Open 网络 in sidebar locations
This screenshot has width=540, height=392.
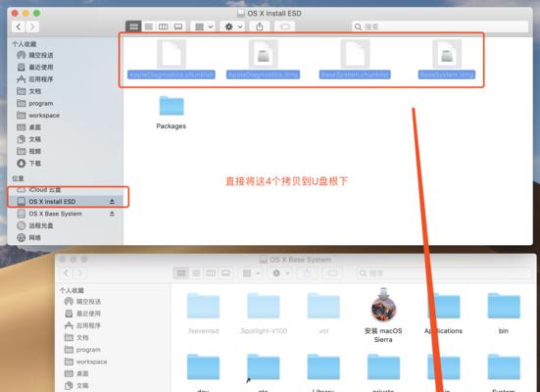click(x=29, y=238)
